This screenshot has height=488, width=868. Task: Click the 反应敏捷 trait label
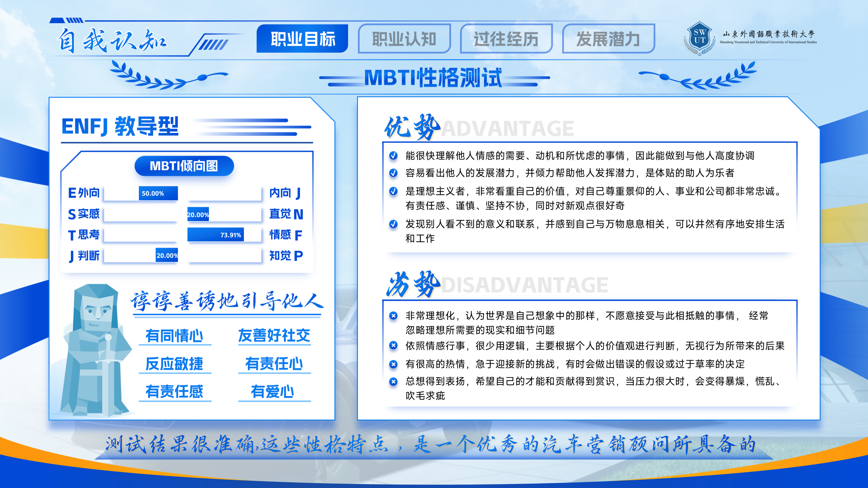click(174, 364)
